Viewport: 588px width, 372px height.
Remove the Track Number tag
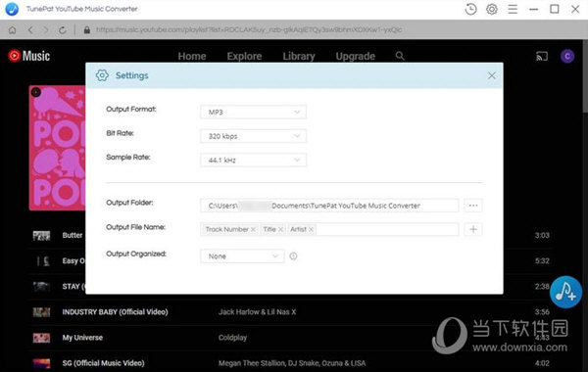point(254,229)
